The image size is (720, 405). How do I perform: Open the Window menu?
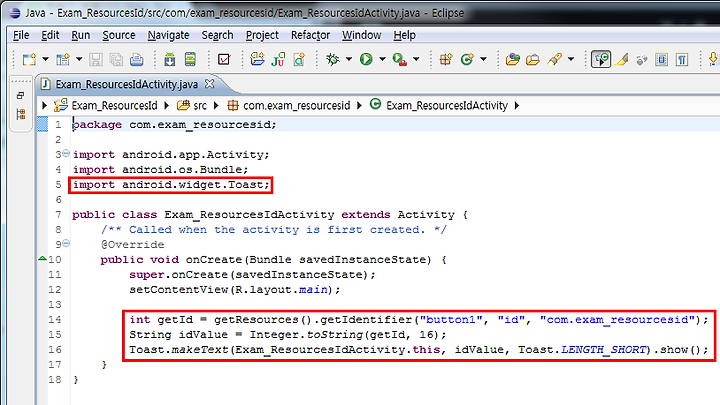[361, 35]
